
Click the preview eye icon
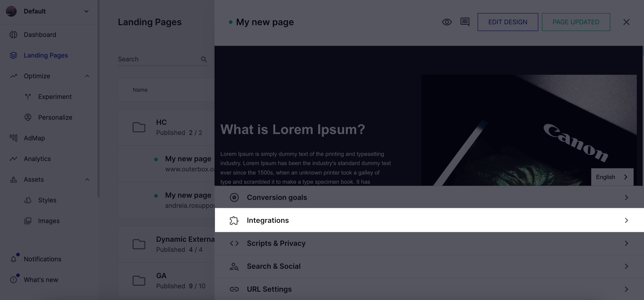[447, 22]
